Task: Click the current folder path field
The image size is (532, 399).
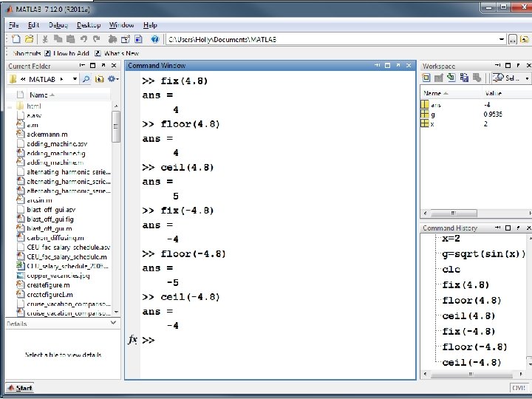Action: (332, 39)
